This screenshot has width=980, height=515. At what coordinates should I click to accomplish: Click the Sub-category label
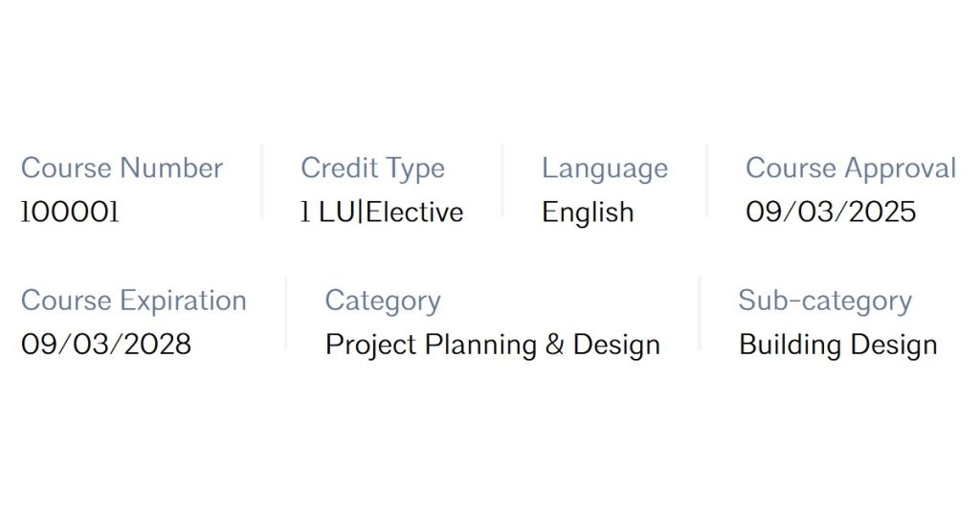[825, 301]
